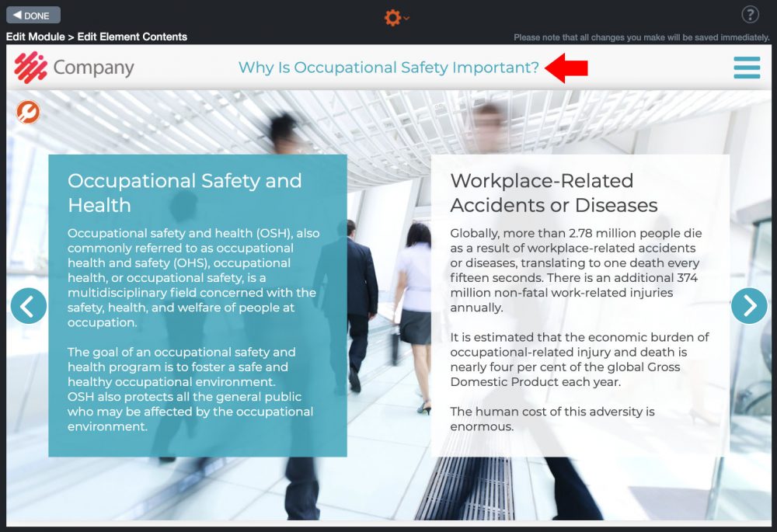Click the 'Occupational Safety and Health' heading
The height and width of the screenshot is (532, 777).
[184, 193]
